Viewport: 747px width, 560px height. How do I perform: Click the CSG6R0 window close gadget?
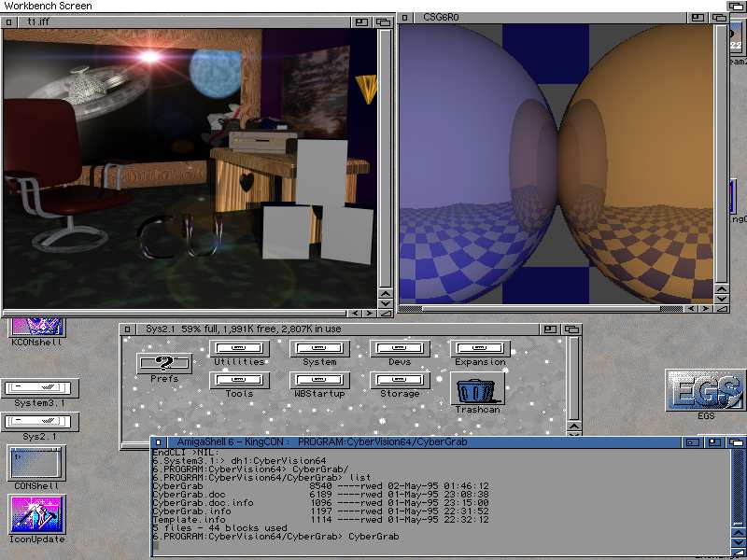pyautogui.click(x=404, y=18)
